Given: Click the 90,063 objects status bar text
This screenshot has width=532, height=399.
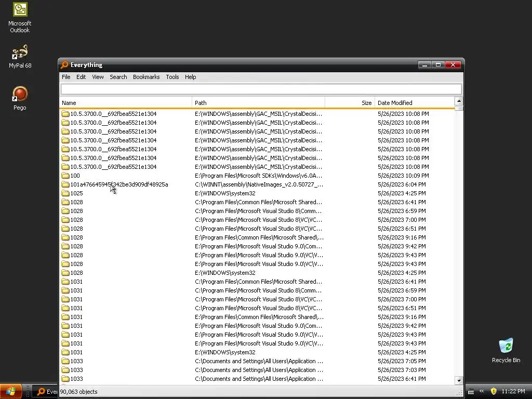Looking at the screenshot, I should (79, 392).
